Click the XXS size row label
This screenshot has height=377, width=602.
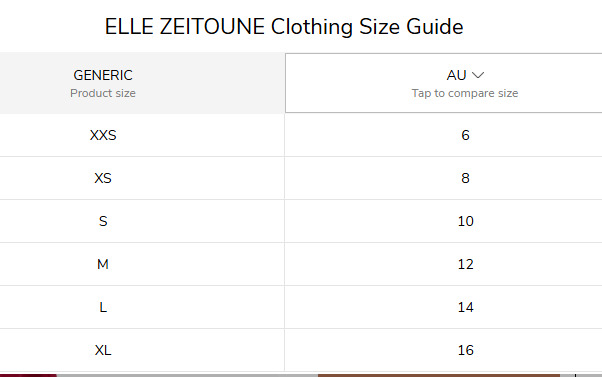click(x=103, y=135)
